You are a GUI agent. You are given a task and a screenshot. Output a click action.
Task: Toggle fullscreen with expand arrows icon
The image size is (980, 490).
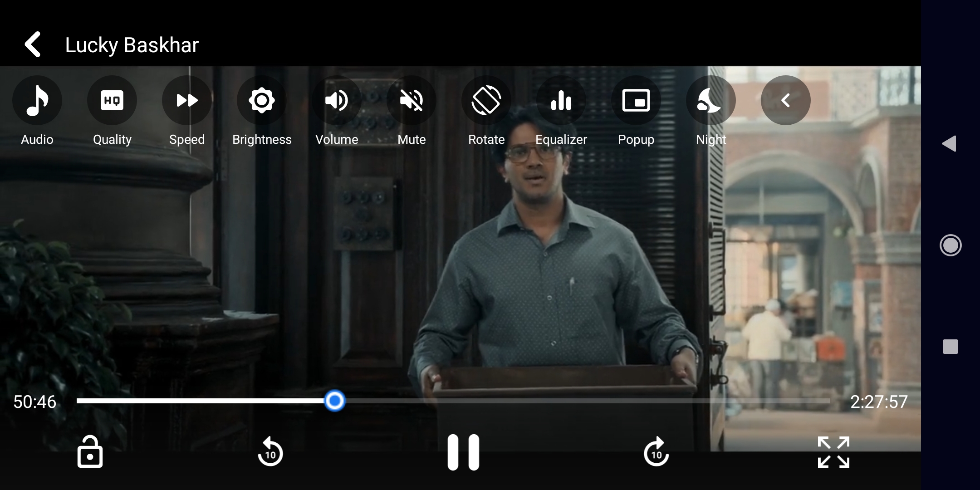(x=833, y=452)
